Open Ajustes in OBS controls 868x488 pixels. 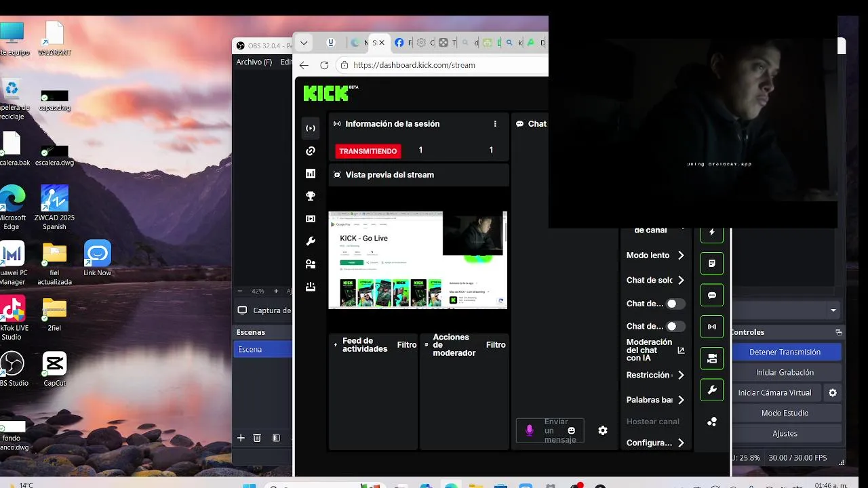[x=785, y=433]
